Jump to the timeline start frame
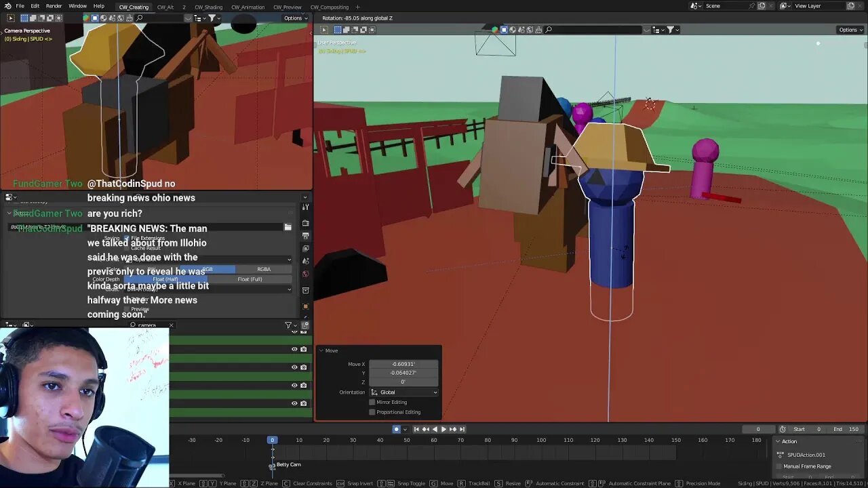The image size is (868, 488). tap(416, 429)
